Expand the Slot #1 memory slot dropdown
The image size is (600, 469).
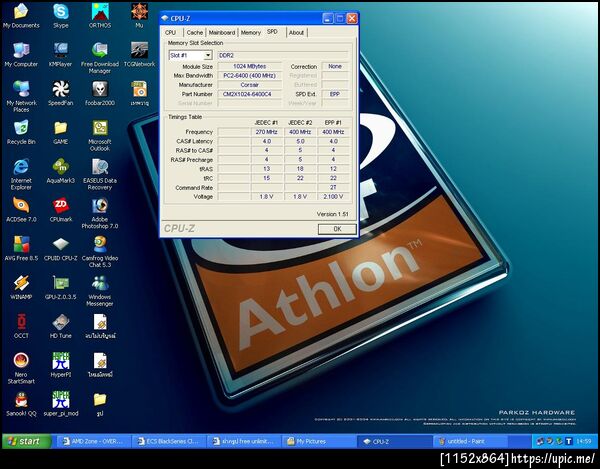tap(208, 55)
